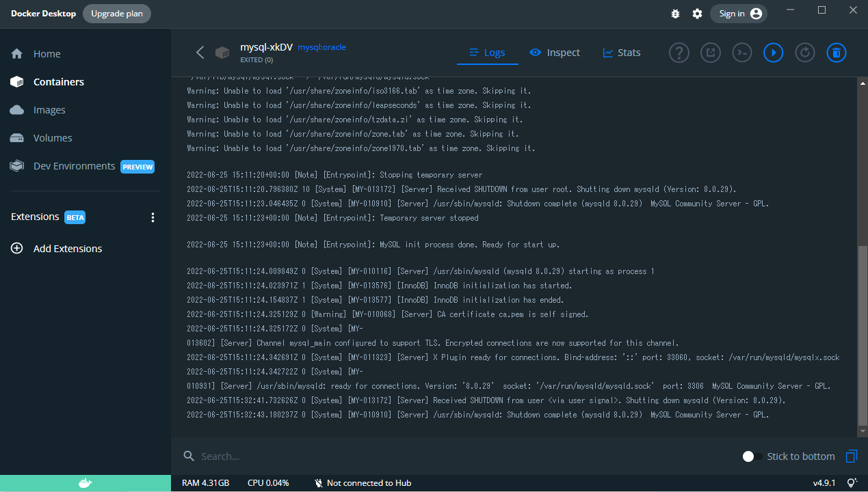Click log line 'InnoDB initialization has started'

[x=379, y=286]
